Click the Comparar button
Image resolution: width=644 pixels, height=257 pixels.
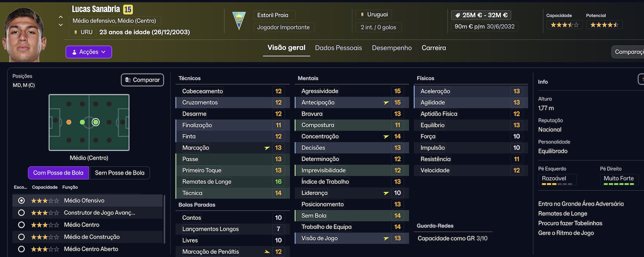pos(143,80)
